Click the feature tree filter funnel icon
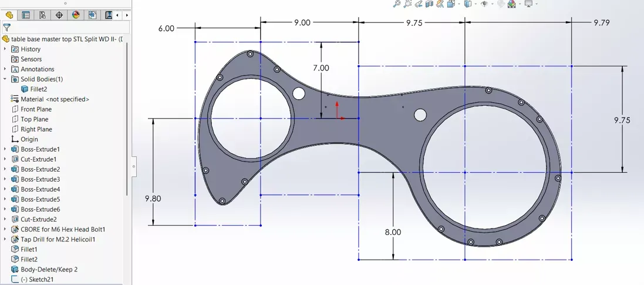644x285 pixels. tap(6, 28)
